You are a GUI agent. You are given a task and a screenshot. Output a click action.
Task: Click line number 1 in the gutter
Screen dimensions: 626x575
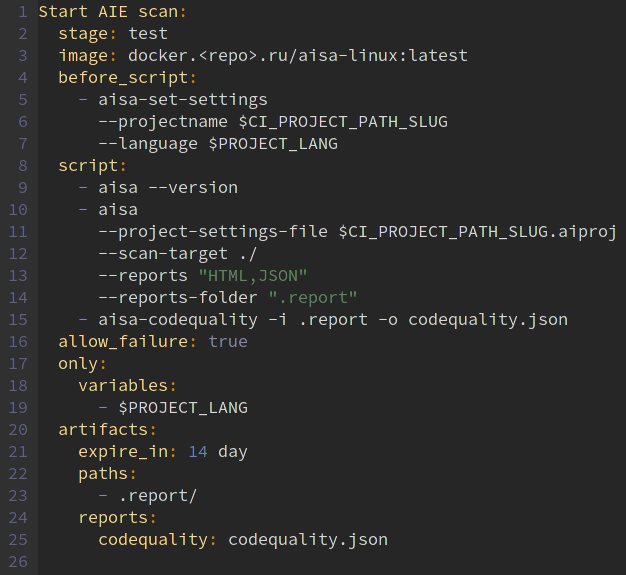click(23, 12)
